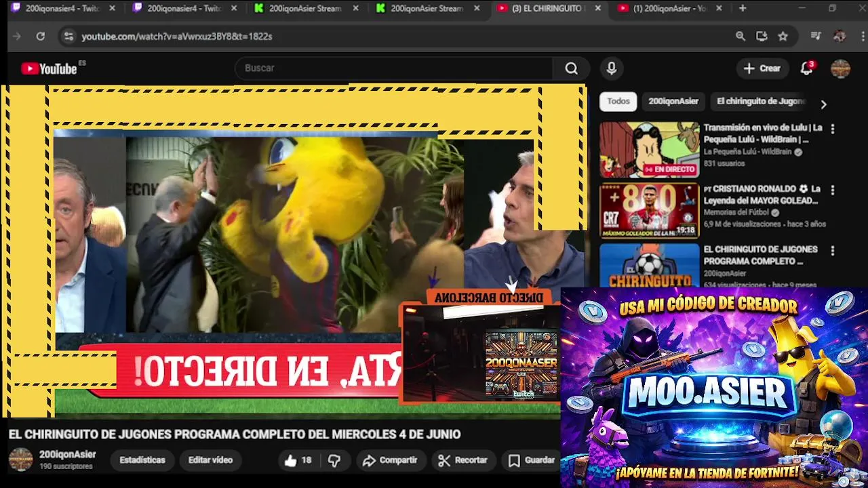
Task: Go to YouTube home via the logo
Action: pos(49,68)
